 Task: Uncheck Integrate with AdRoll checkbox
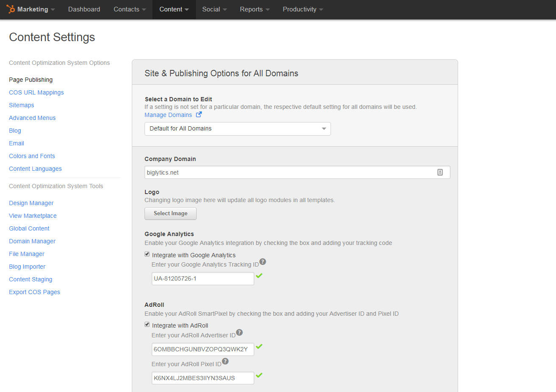coord(147,325)
